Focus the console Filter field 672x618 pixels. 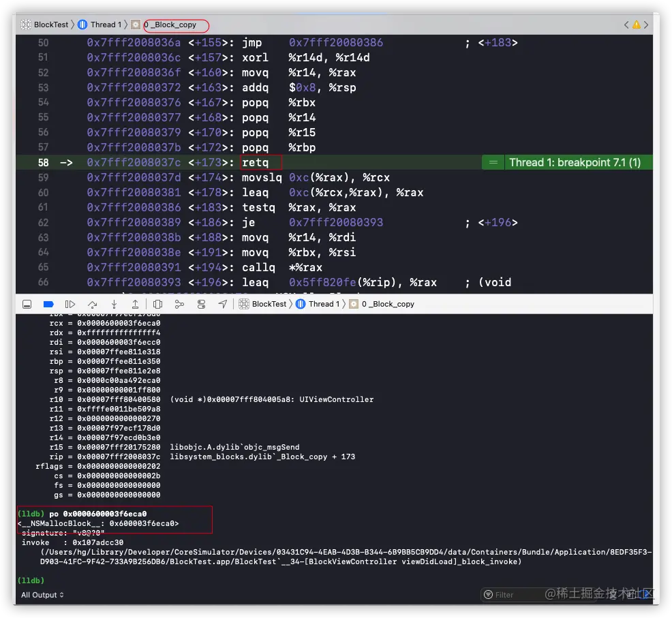click(540, 595)
